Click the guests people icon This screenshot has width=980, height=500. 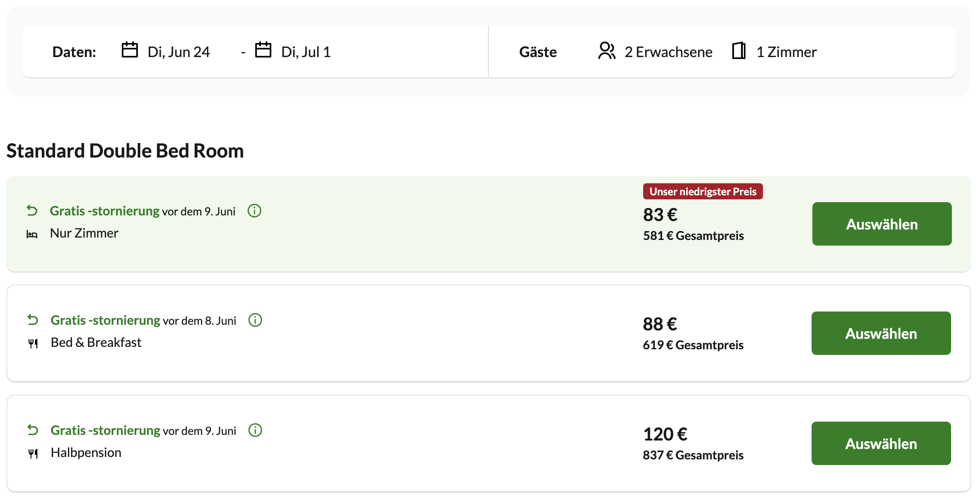tap(607, 51)
